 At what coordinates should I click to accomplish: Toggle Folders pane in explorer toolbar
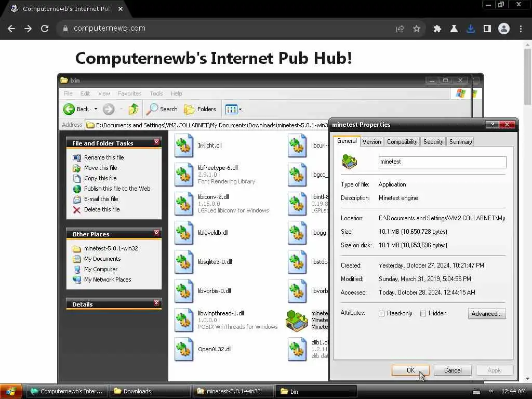(200, 109)
